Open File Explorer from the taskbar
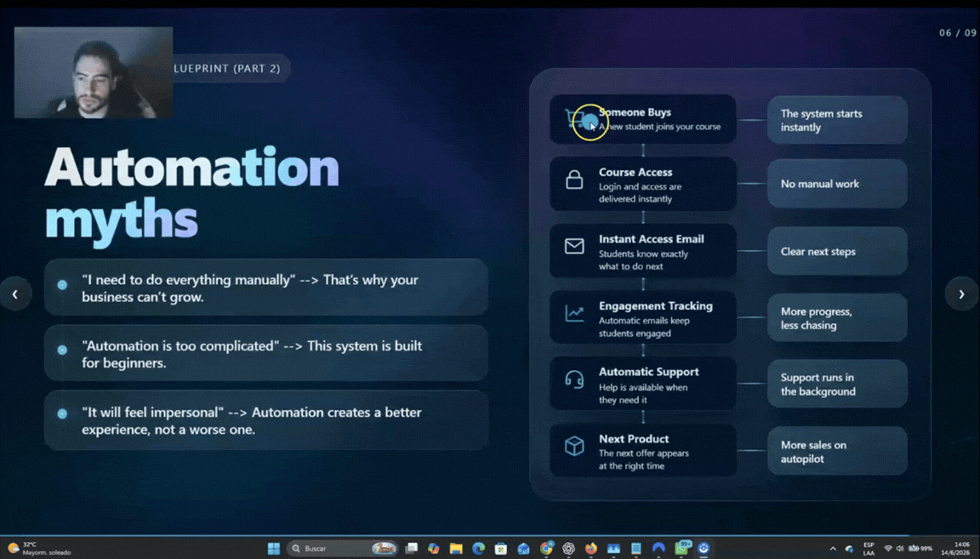The height and width of the screenshot is (559, 980). point(456,549)
